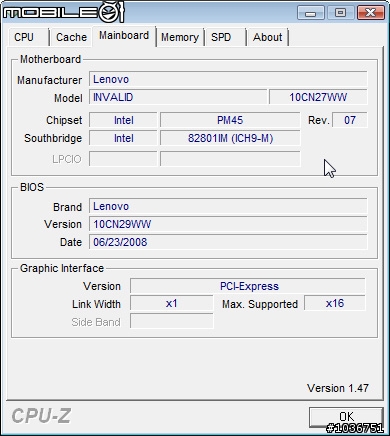Screen dimensions: 390x436
Task: Click the motherboard Manufacturer field showing Lenovo
Action: [228, 79]
